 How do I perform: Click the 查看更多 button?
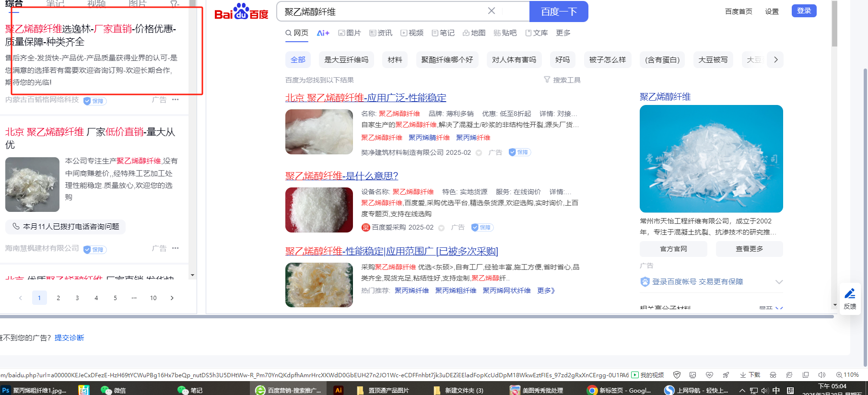click(750, 249)
